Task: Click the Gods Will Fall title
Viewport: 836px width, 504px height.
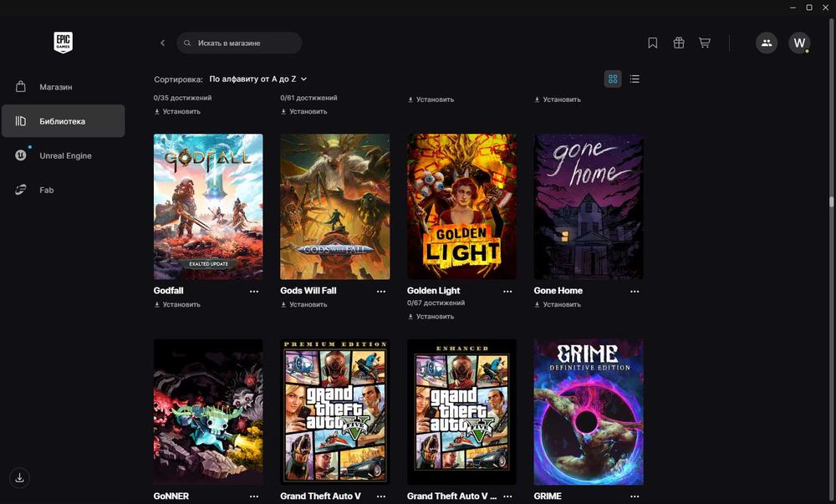Action: 308,291
